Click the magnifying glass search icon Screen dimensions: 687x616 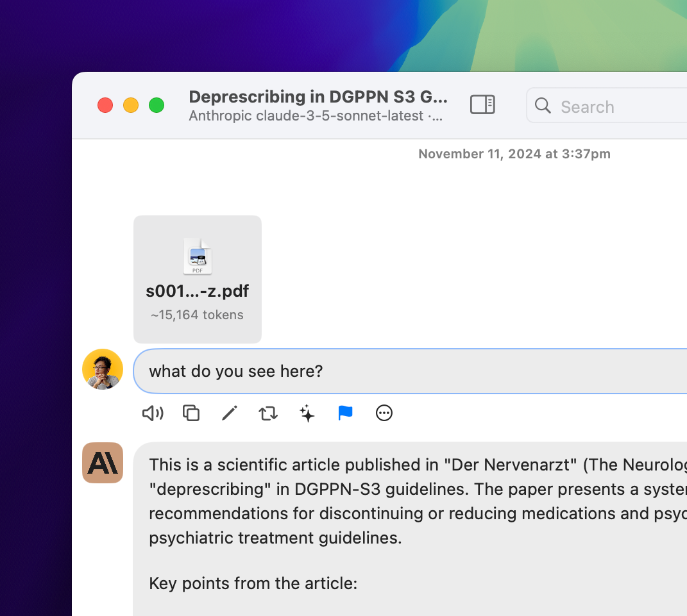(x=543, y=106)
